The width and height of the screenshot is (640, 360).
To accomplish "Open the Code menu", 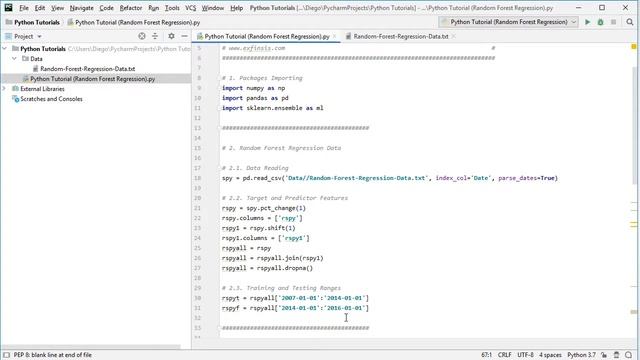I will (106, 8).
